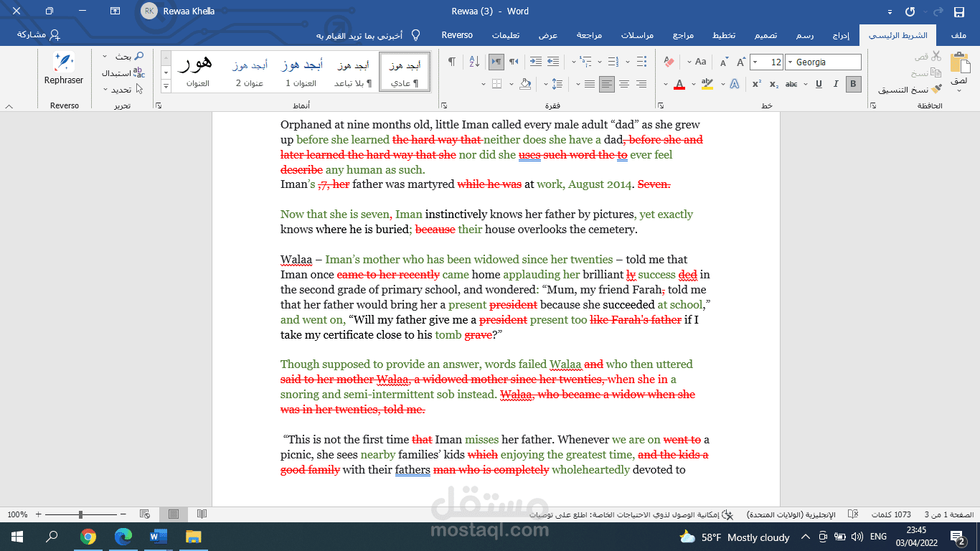Open Chrome from the taskbar

point(88,537)
